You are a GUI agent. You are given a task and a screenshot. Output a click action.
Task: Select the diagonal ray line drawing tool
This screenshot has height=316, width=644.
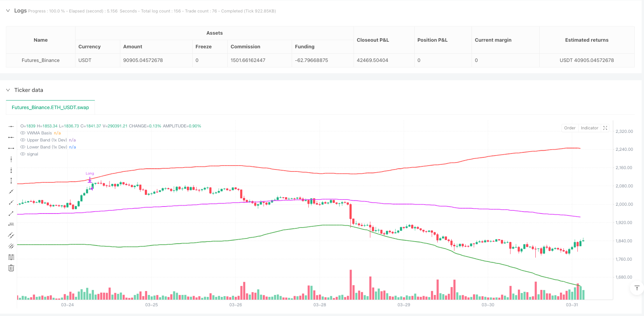(11, 203)
